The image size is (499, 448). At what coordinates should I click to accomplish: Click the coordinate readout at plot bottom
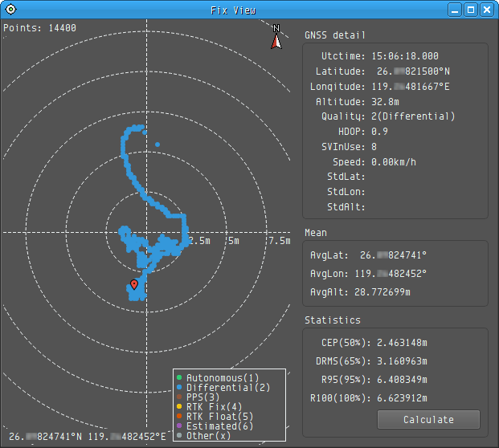pyautogui.click(x=88, y=437)
